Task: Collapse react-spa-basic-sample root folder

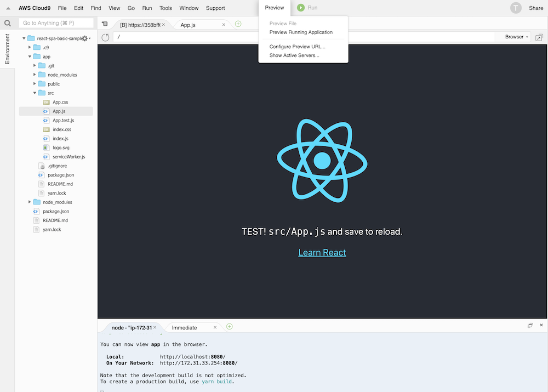Action: [24, 38]
